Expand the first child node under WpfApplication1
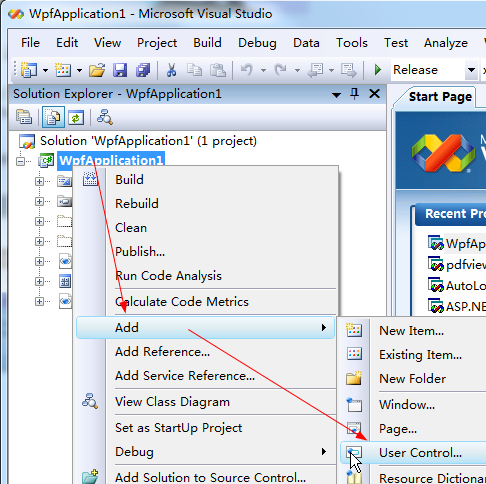This screenshot has height=484, width=486. pos(39,181)
